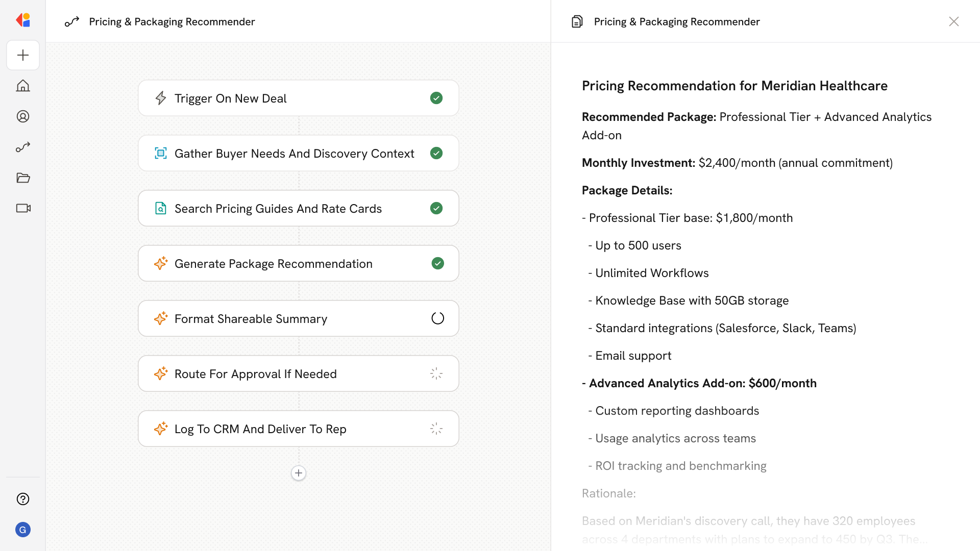Open the contacts/people icon in sidebar

[x=23, y=116]
